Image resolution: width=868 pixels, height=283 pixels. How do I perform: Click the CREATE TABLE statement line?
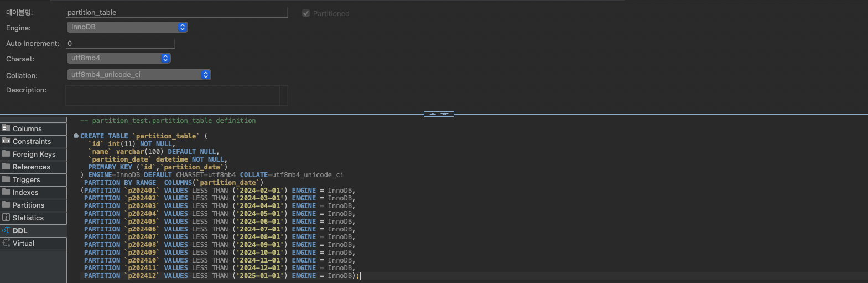click(144, 136)
